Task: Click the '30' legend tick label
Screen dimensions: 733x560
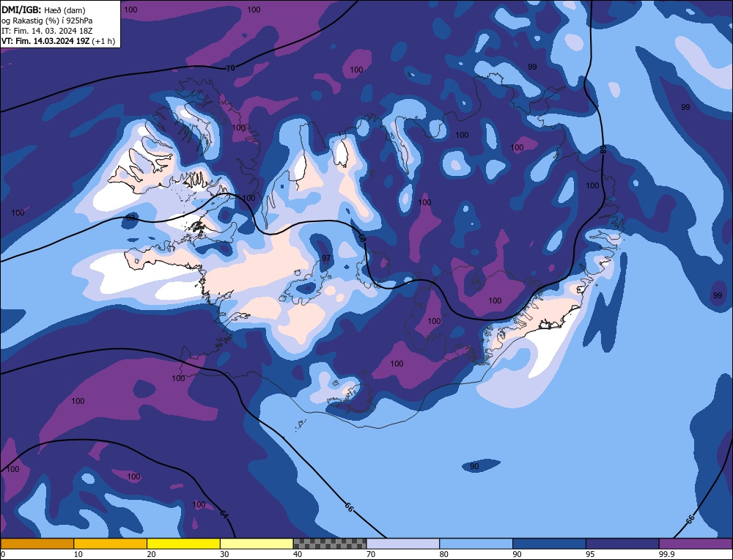Action: (224, 554)
